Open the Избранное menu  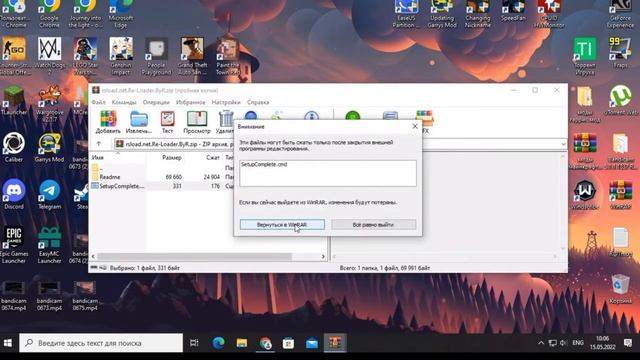[x=190, y=102]
